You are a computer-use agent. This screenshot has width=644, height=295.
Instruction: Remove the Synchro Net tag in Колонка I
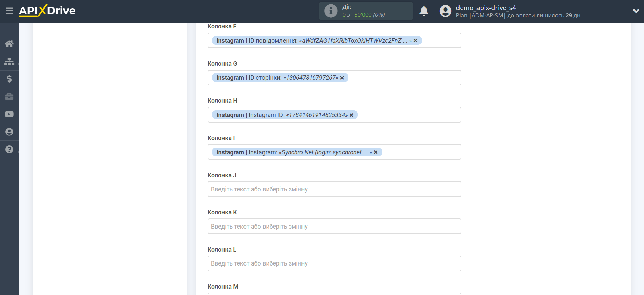pos(376,152)
